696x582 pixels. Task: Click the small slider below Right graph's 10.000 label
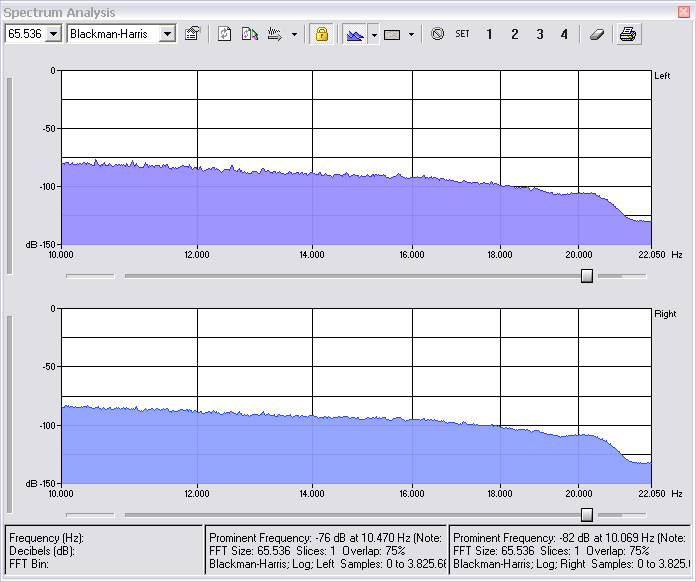pos(90,515)
